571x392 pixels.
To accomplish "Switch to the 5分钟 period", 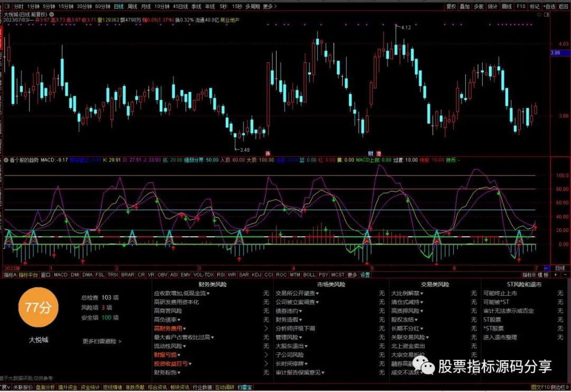I will (49, 6).
